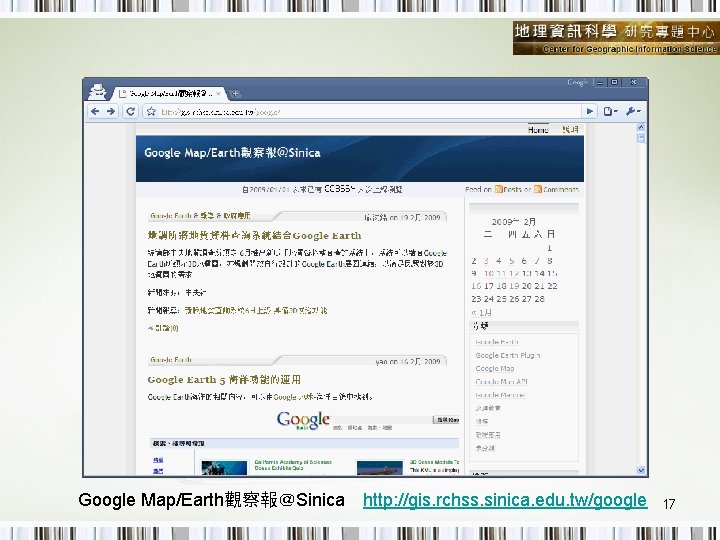The height and width of the screenshot is (540, 720).
Task: Open the 3D Ocean Models link
Action: click(434, 462)
